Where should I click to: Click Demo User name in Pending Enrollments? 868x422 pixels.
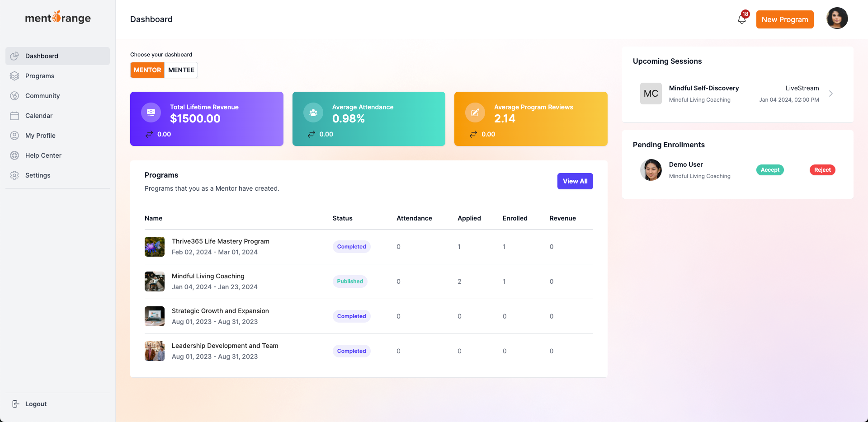[686, 164]
